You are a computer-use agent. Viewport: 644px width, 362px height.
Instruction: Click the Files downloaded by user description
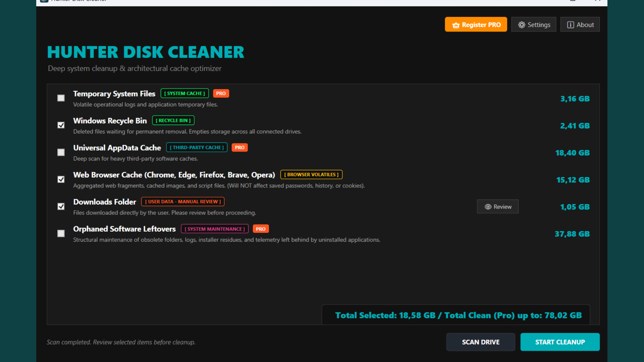coord(165,213)
